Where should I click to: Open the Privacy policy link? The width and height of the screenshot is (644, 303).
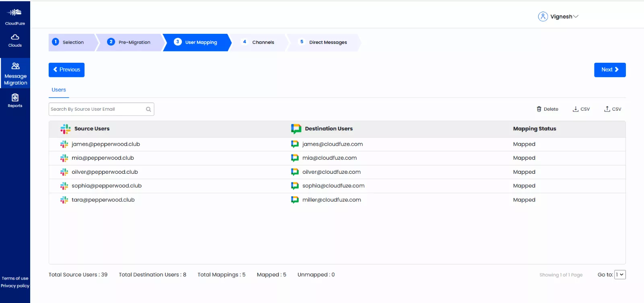(x=15, y=286)
